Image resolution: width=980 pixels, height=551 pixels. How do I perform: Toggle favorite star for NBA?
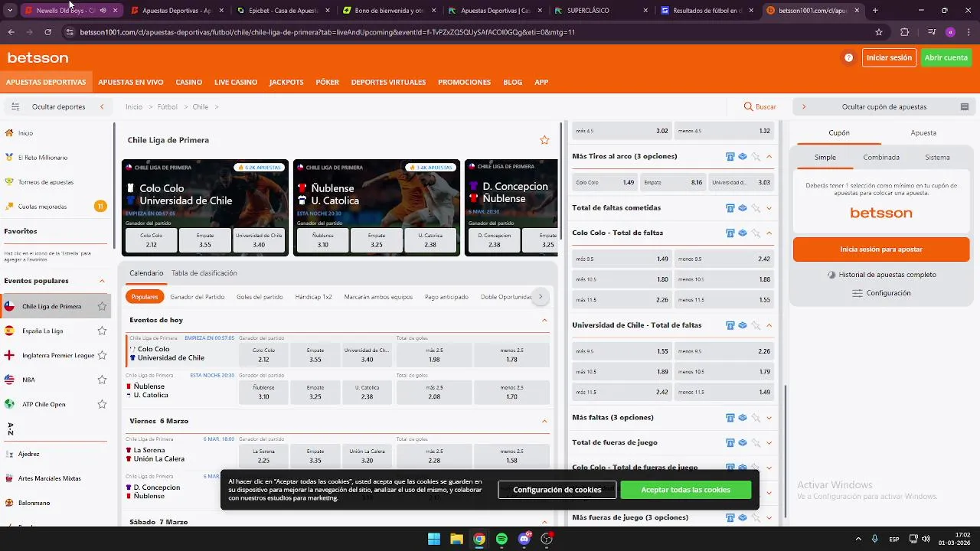click(102, 380)
